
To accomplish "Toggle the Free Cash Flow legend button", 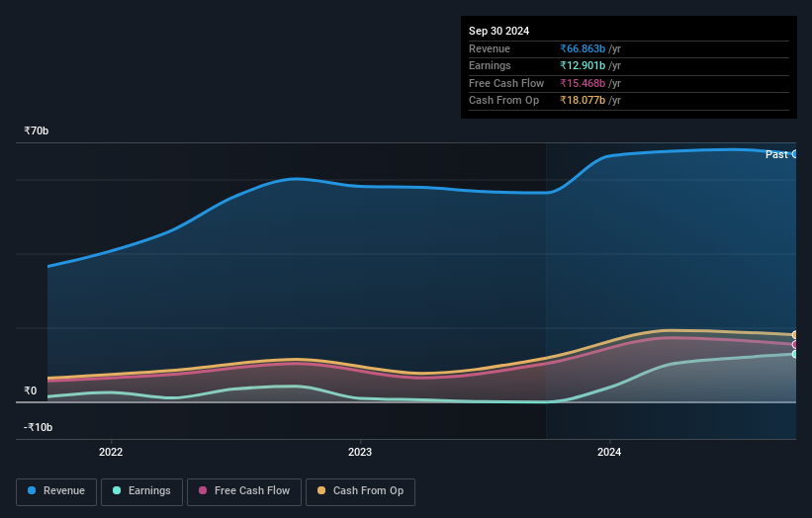I will click(x=244, y=491).
